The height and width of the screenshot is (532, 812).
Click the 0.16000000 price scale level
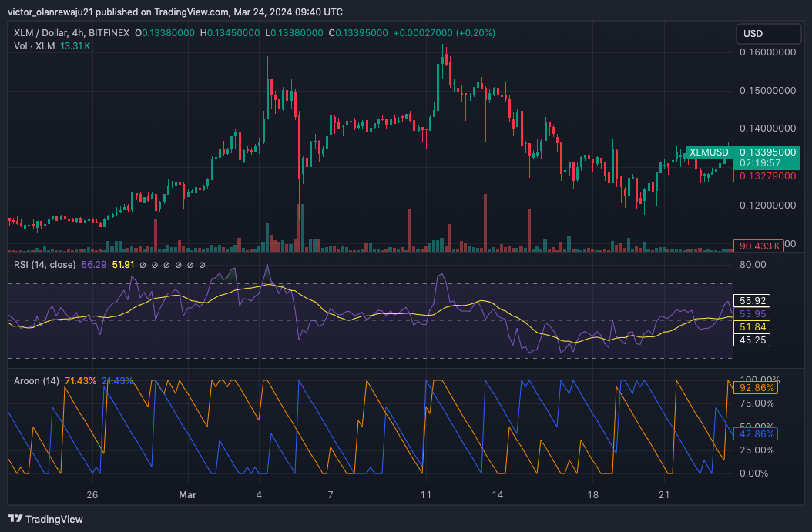click(x=766, y=52)
